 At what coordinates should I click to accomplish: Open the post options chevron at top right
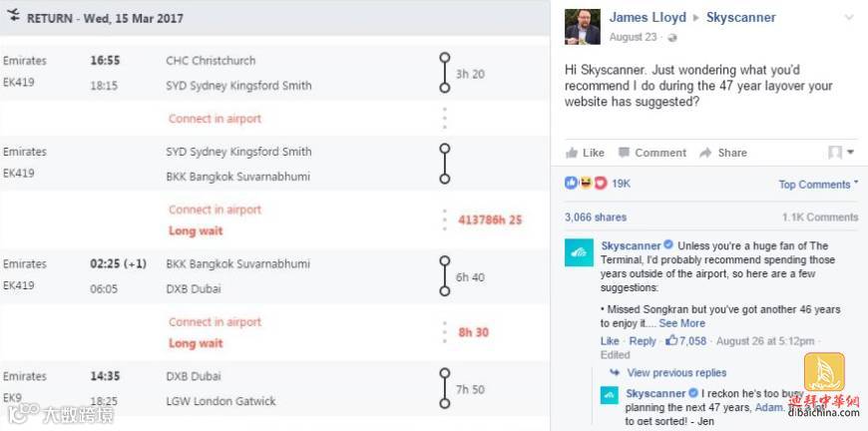849,18
